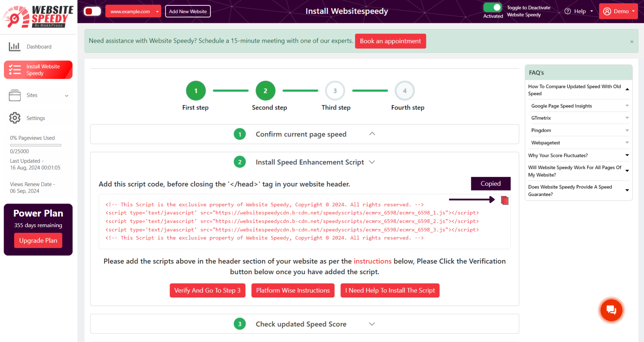Copy script with the red clipboard icon
Screen dimensions: 644x342
505,200
